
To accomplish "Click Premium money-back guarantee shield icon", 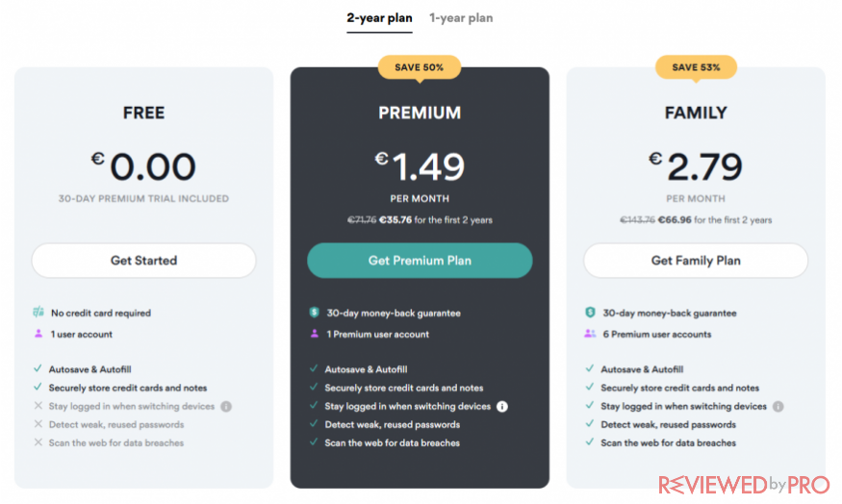I will [x=314, y=313].
